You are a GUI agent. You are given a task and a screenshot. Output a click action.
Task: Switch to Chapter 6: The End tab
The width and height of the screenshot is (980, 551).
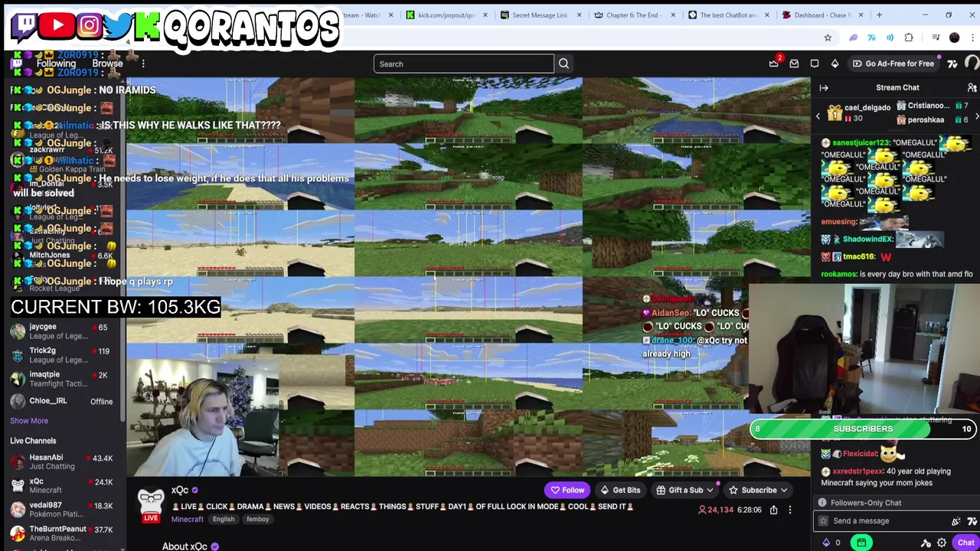coord(631,15)
